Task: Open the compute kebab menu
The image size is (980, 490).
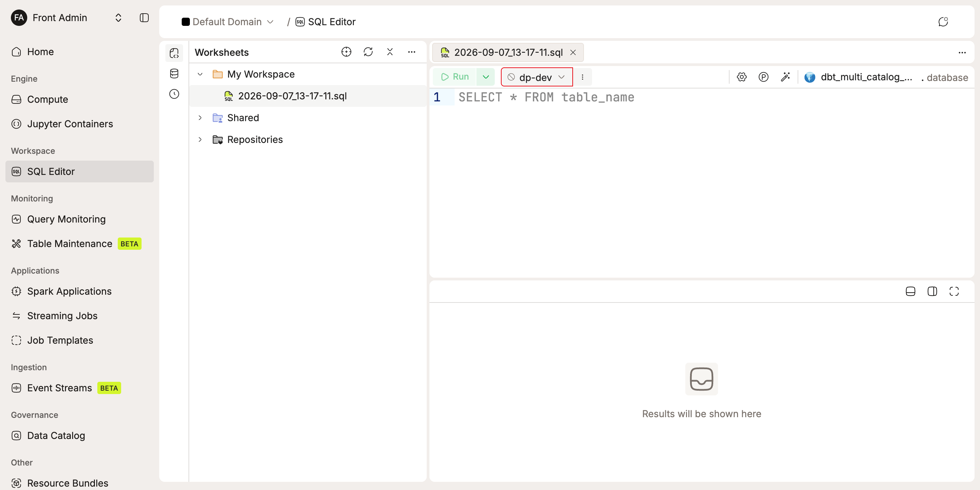Action: tap(583, 77)
